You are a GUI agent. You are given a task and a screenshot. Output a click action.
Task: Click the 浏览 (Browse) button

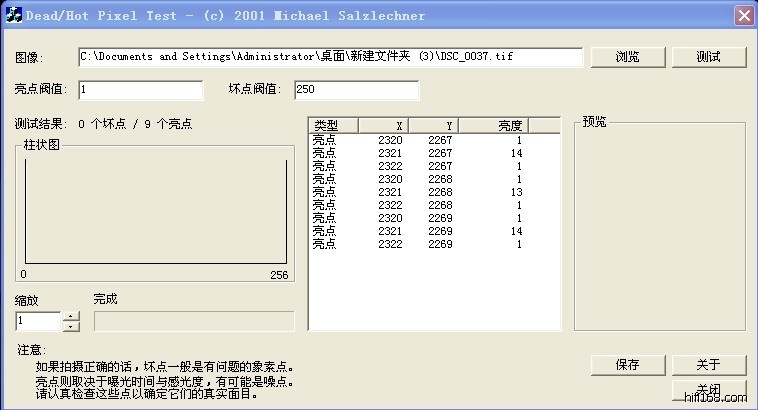click(628, 57)
